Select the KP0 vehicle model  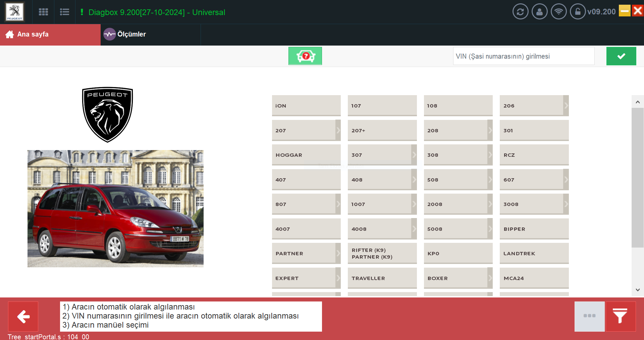point(458,253)
